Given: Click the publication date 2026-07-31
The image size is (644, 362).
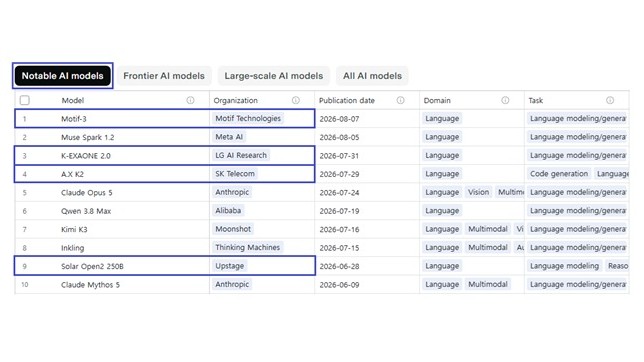Looking at the screenshot, I should [x=339, y=156].
